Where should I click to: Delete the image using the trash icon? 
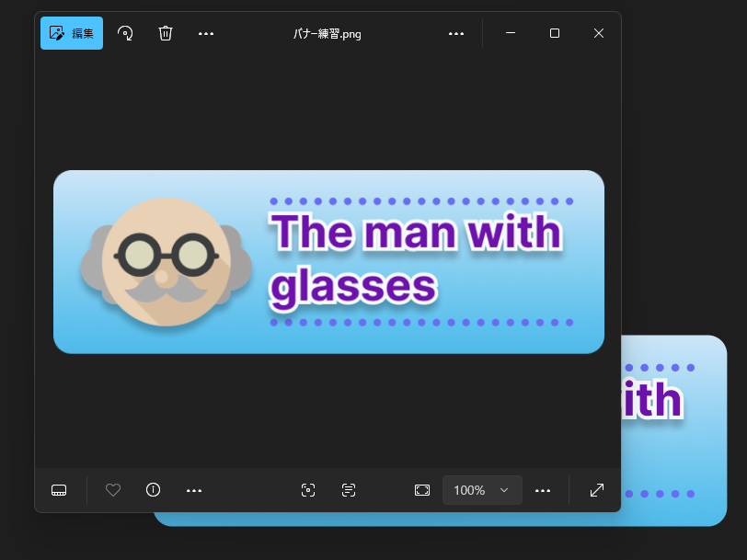(166, 33)
